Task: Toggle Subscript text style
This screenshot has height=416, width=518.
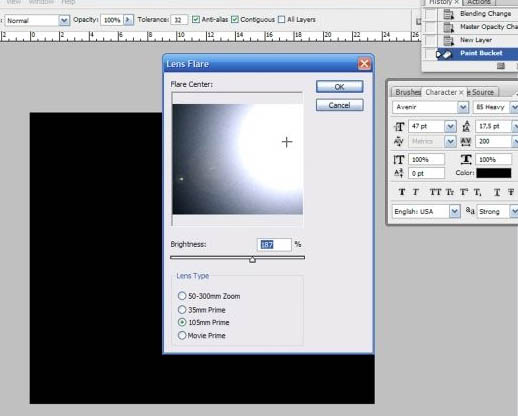Action: (478, 192)
